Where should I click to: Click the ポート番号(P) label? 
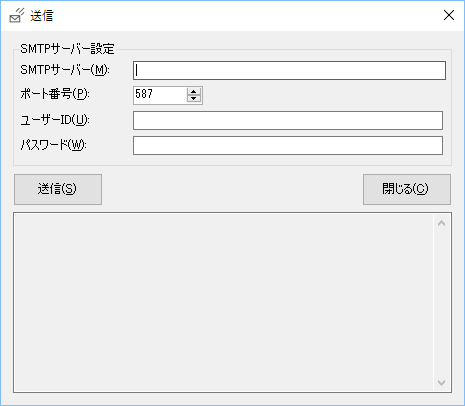point(55,94)
